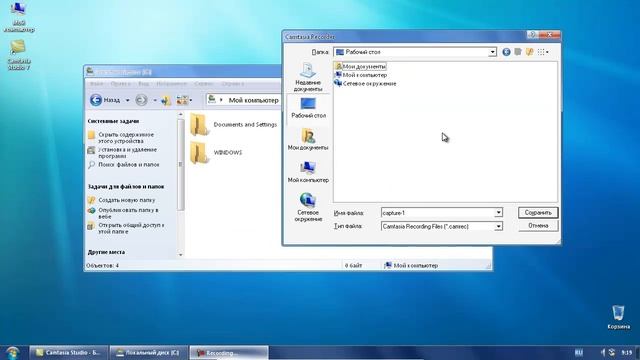This screenshot has width=640, height=360.
Task: Open Мои документы in the save dialog sidebar
Action: [x=308, y=139]
